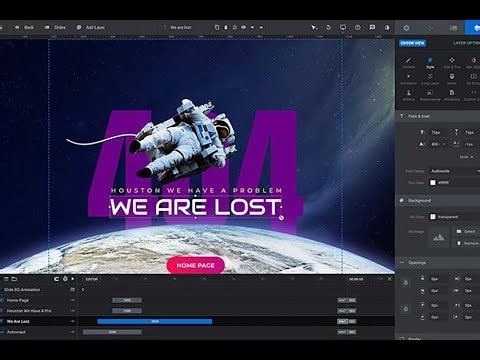Viewport: 480px width, 360px height.
Task: Toggle the lower spacing lock icon
Action: coord(406,309)
